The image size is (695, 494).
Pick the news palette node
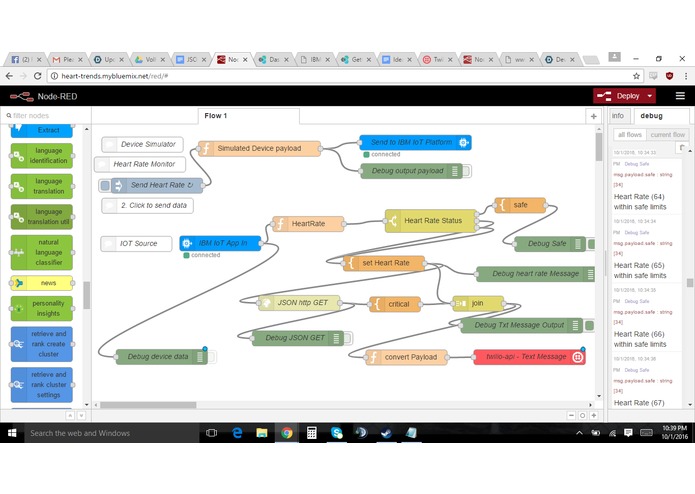coord(42,283)
